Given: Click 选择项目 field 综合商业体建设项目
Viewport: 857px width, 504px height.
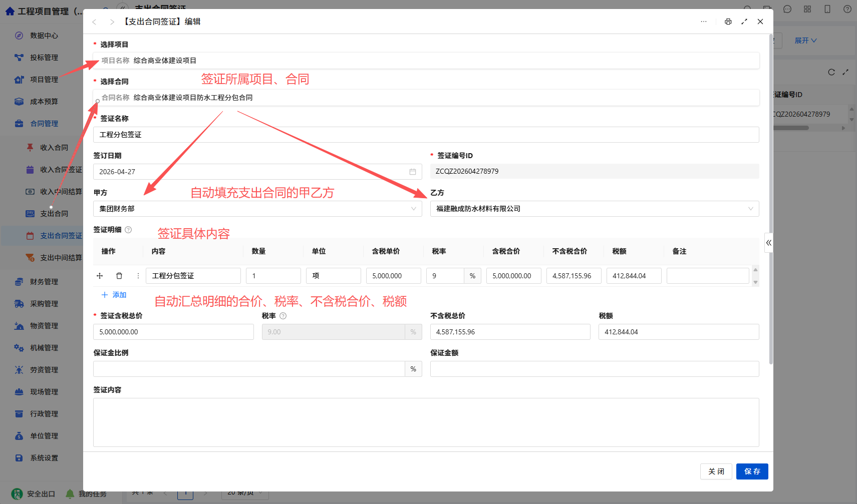Looking at the screenshot, I should pyautogui.click(x=426, y=61).
